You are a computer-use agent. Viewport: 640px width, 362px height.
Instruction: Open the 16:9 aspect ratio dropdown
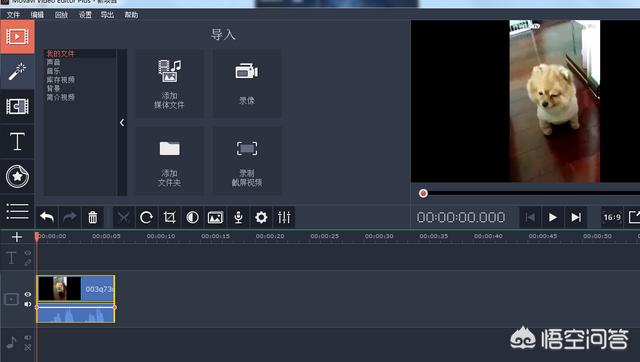[x=612, y=218]
